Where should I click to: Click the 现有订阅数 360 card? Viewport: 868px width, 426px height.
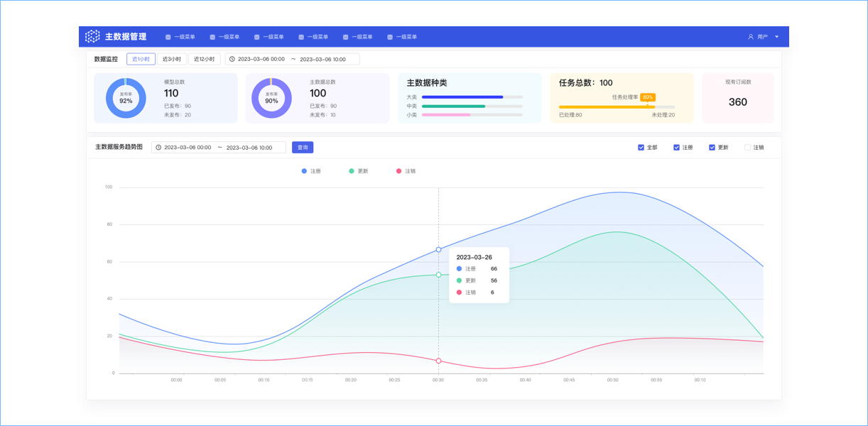[738, 98]
